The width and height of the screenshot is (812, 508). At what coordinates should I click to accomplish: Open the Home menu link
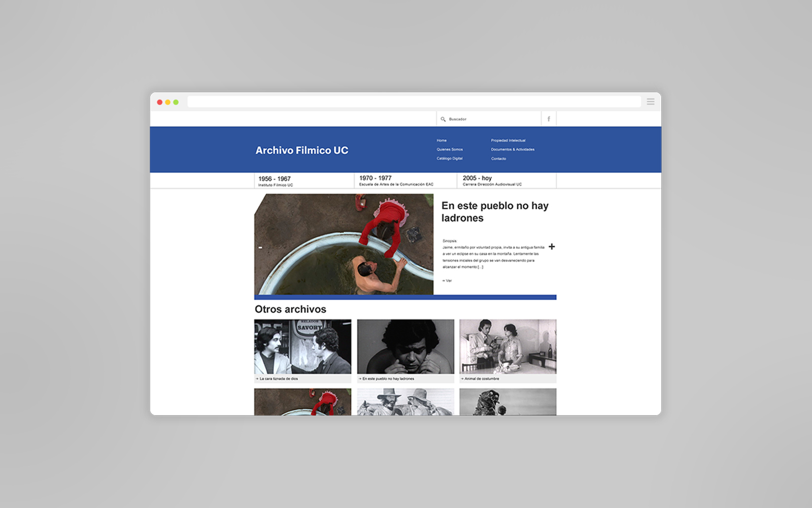coord(442,140)
